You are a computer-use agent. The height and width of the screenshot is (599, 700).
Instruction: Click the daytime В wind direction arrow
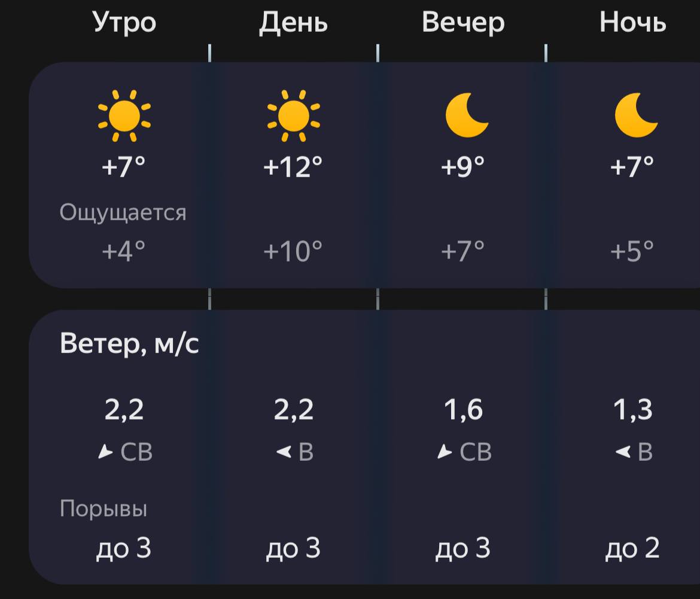point(283,452)
